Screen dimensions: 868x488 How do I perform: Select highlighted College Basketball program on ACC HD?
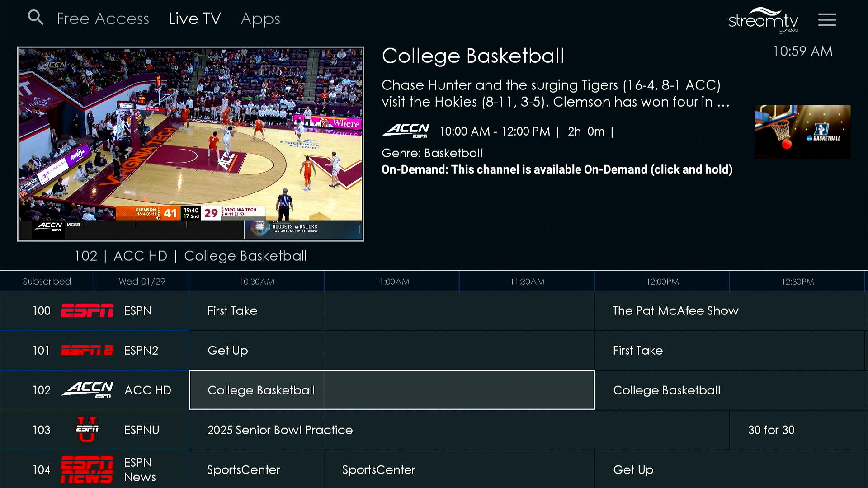pos(392,390)
